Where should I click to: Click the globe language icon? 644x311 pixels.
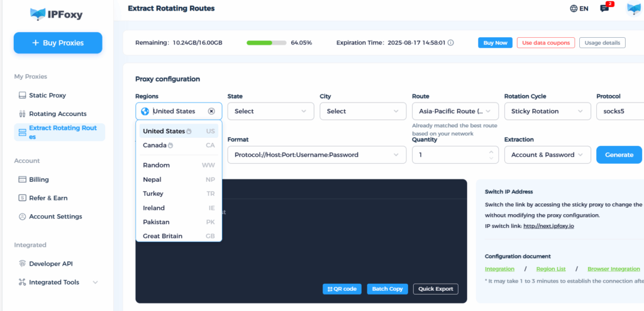[x=574, y=9]
